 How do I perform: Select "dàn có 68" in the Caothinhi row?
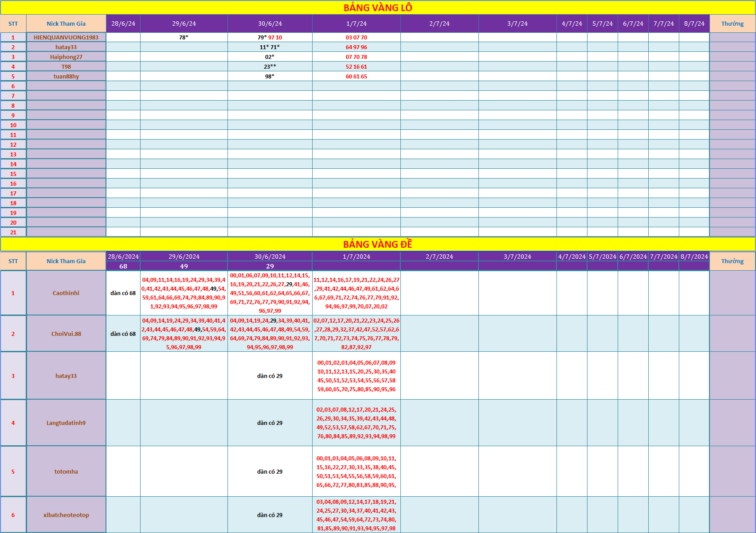pyautogui.click(x=123, y=293)
